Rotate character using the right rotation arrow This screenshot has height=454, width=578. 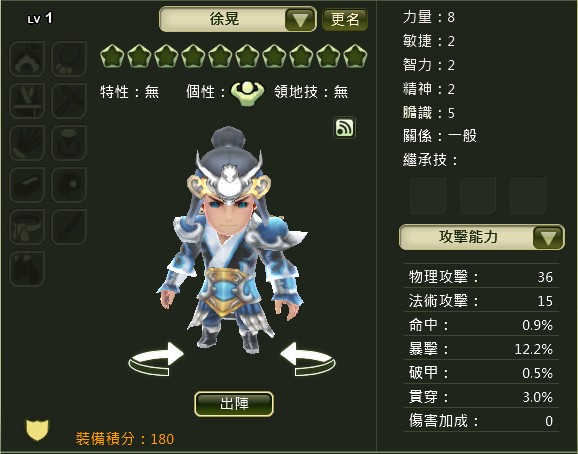coord(308,359)
